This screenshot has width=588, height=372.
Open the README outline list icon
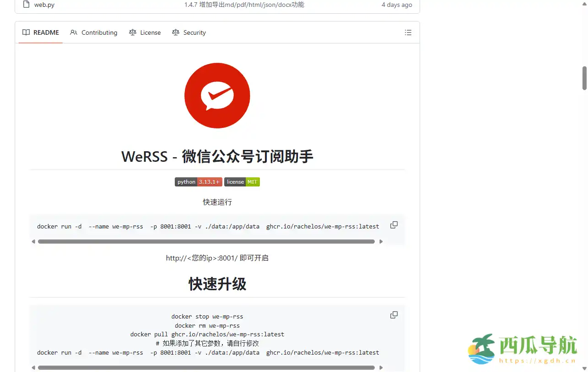click(x=408, y=32)
